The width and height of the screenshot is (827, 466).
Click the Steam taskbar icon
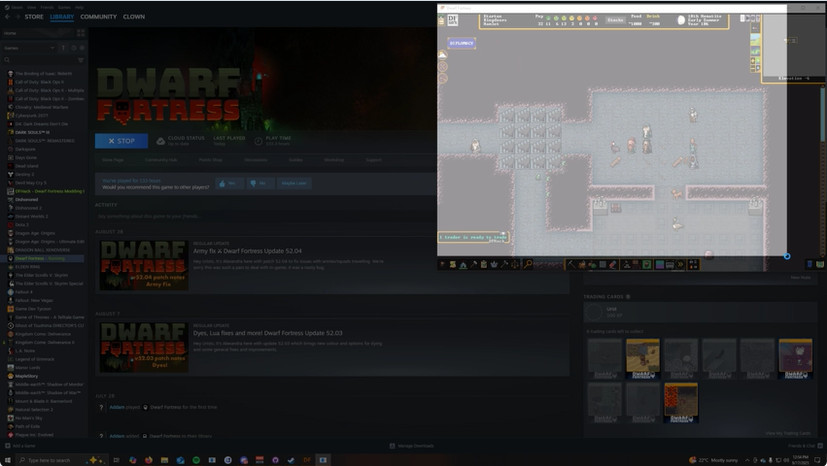pyautogui.click(x=291, y=460)
